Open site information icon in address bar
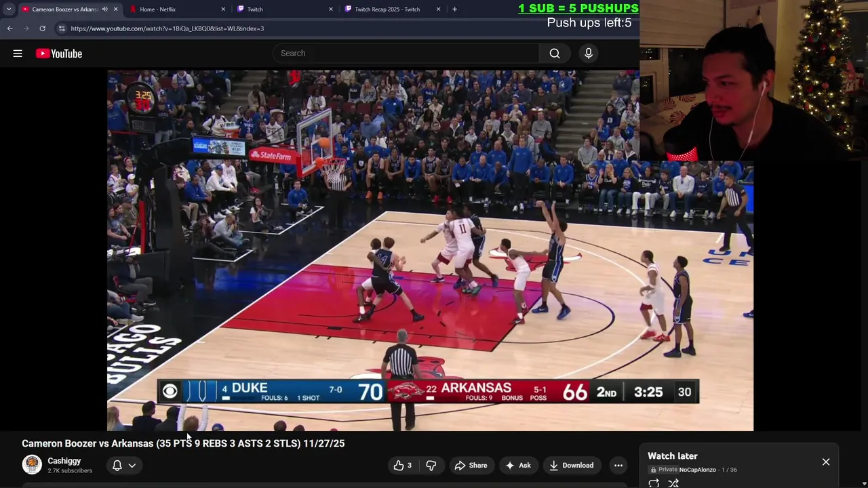Screen dimensions: 868x488 [x=62, y=28]
